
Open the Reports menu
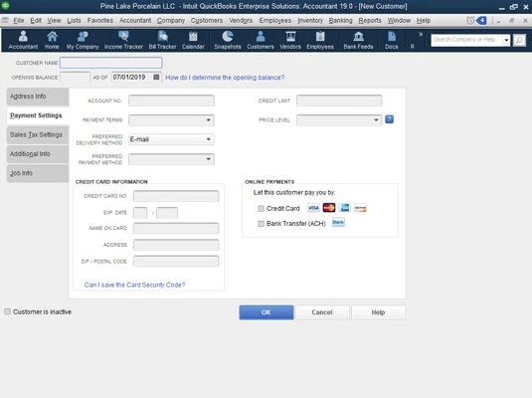click(370, 20)
